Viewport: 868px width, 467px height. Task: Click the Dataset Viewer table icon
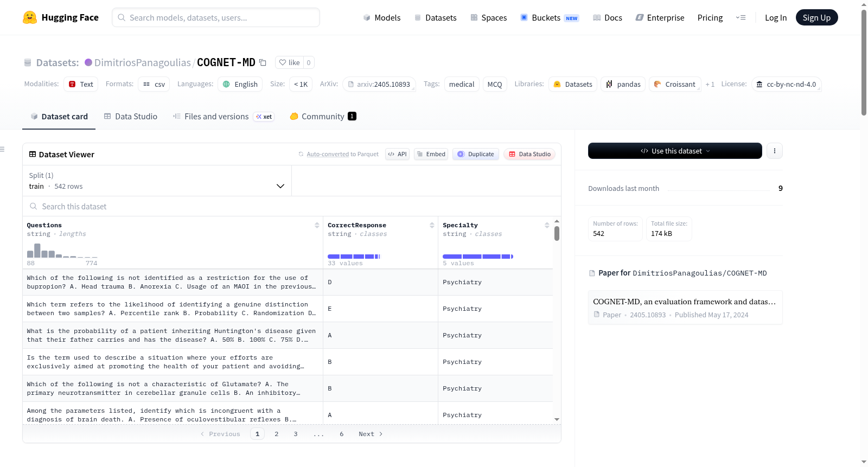[33, 154]
